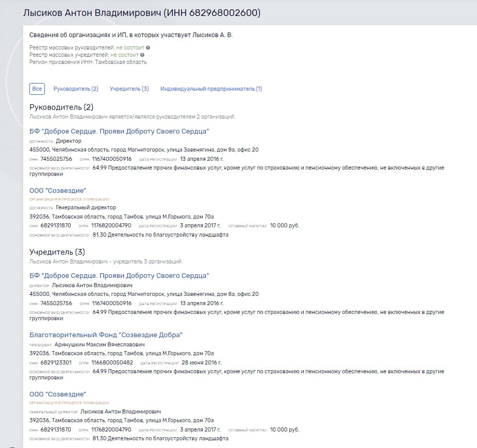Click "10 000 руб." capital in Руководитель section
Image resolution: width=477 pixels, height=448 pixels.
pyautogui.click(x=285, y=226)
